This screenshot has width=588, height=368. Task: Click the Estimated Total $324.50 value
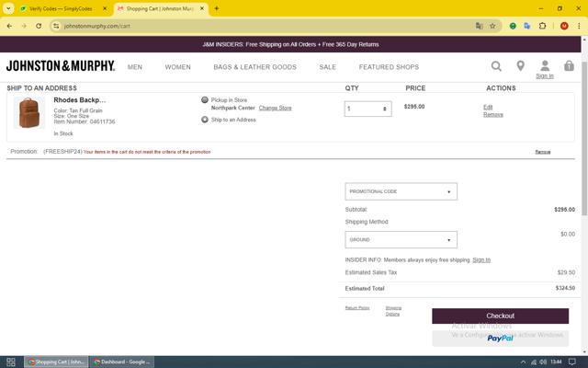[565, 288]
